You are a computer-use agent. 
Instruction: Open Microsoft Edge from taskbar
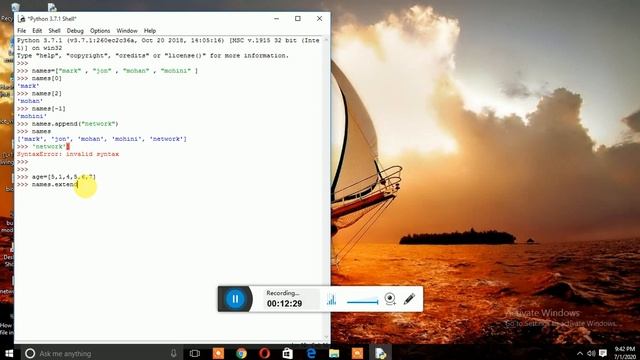(311, 353)
